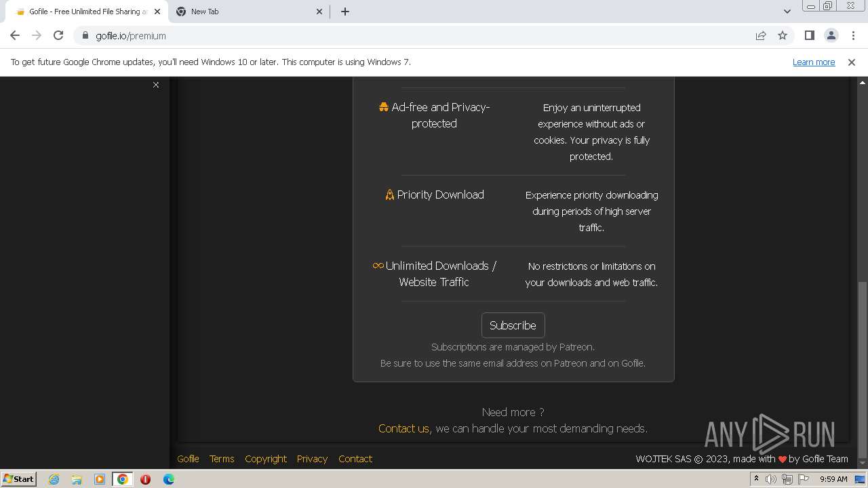868x488 pixels.
Task: Switch to the New Tab tab
Action: 249,12
